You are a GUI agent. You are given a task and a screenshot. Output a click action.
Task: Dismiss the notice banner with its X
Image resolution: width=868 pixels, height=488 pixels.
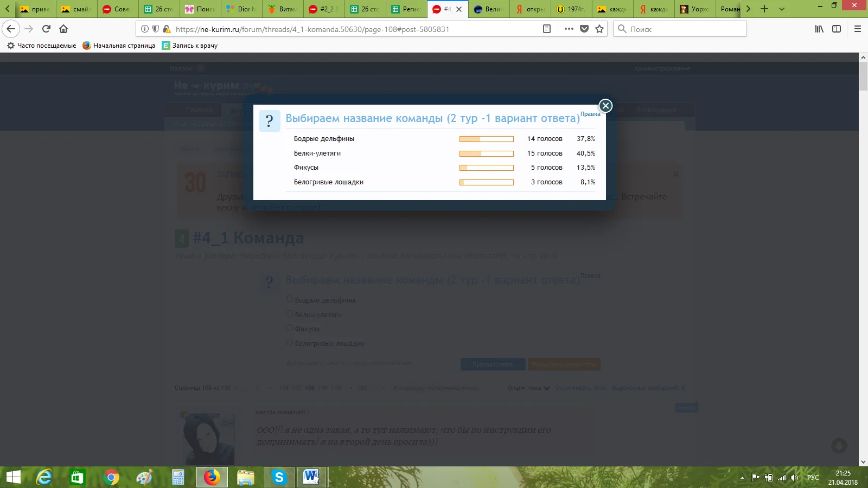tap(675, 174)
